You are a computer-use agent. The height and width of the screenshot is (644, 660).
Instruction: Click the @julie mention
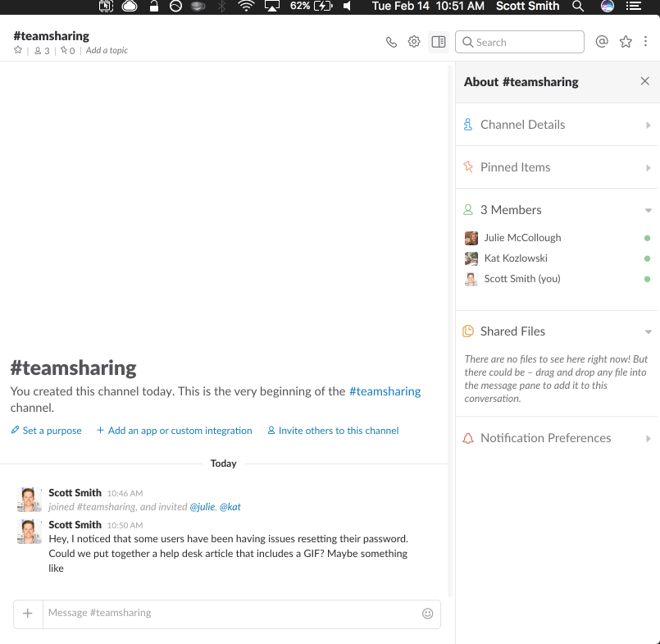tap(203, 507)
